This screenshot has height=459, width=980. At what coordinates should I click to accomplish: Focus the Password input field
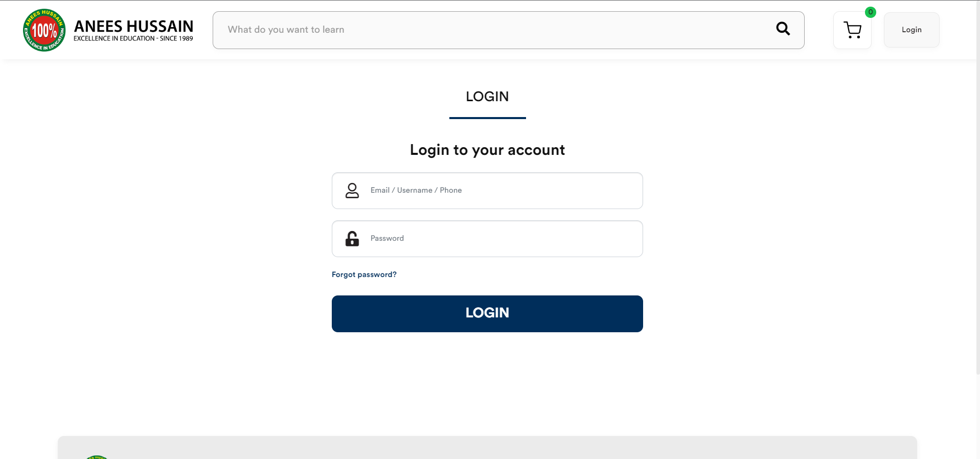[501, 239]
